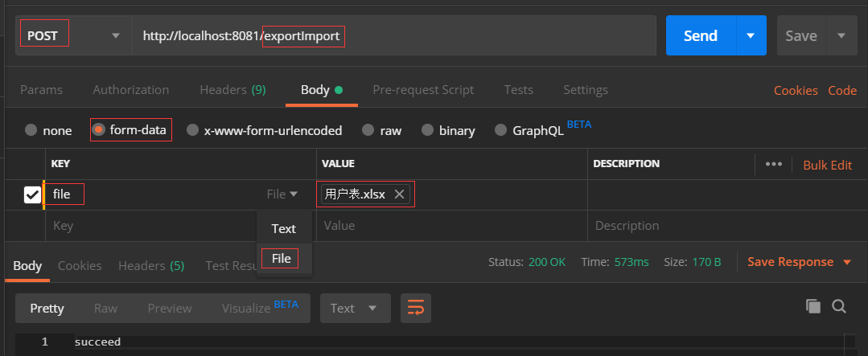Choose Text from the type menu
The image size is (868, 356).
click(284, 229)
